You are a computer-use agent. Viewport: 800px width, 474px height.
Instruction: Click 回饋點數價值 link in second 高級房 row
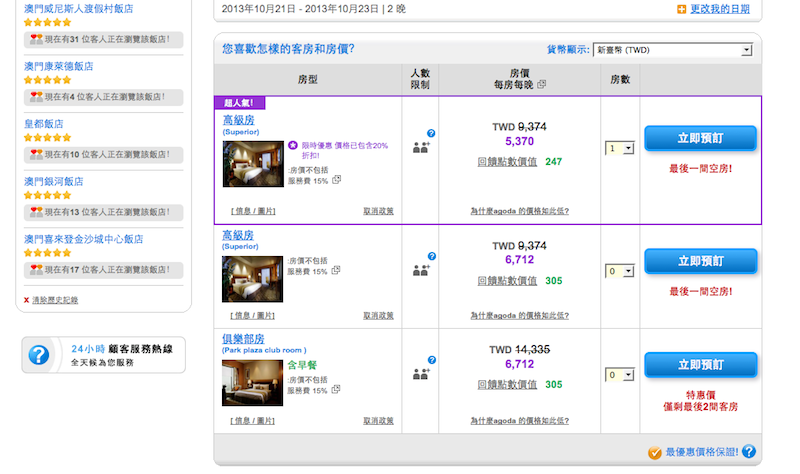pos(507,281)
